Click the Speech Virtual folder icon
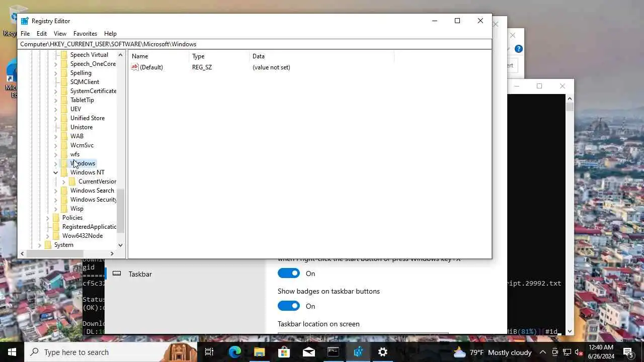644x362 pixels. (x=64, y=55)
